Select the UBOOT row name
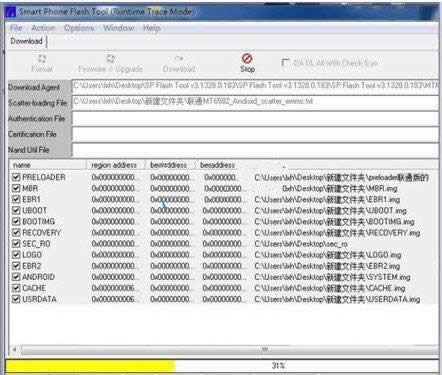 34,210
